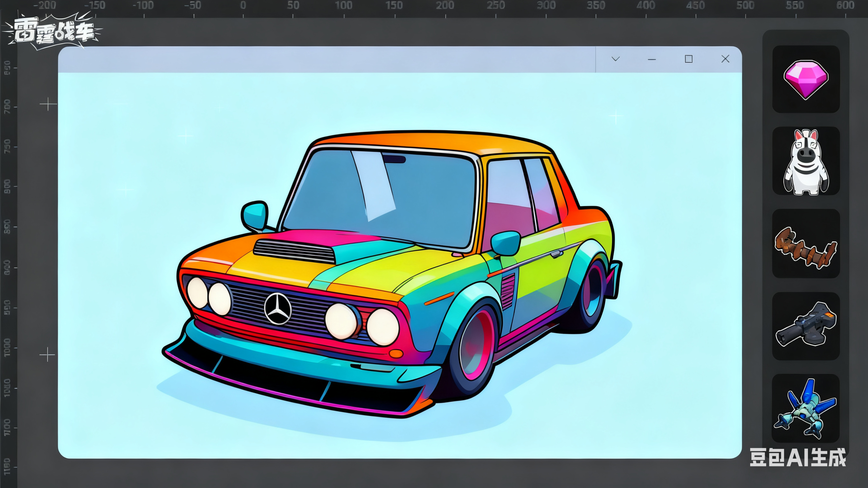The height and width of the screenshot is (488, 868).
Task: Expand the chevron dropdown in title bar
Action: pos(615,59)
